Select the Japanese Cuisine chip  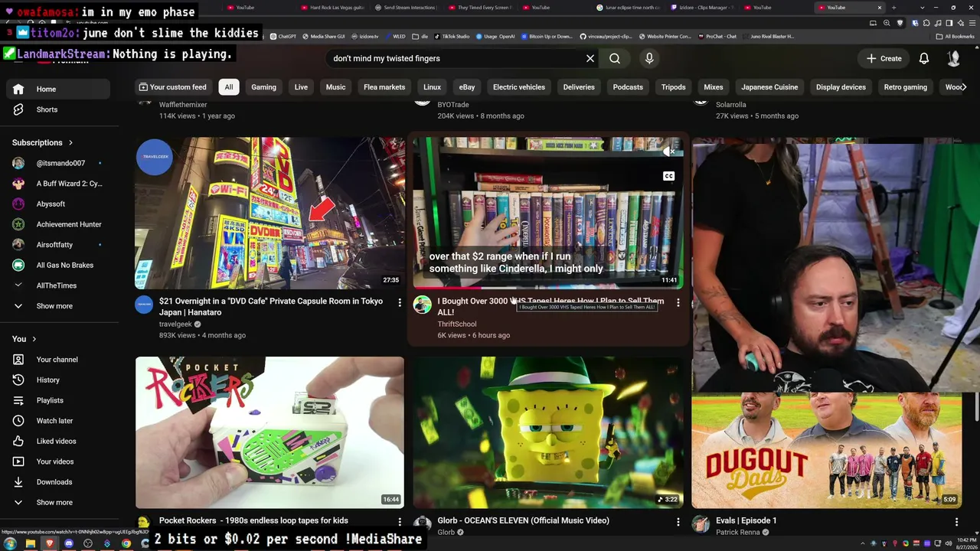pos(769,87)
